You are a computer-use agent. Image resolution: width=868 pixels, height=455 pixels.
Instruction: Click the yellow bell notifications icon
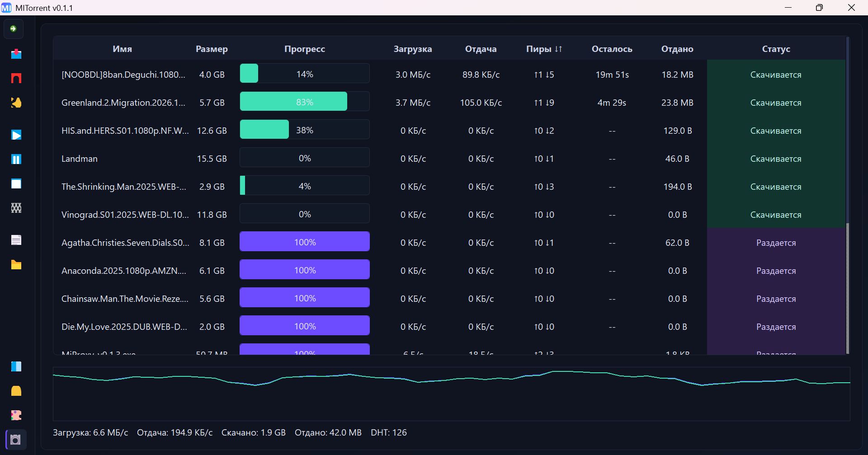coord(16,391)
